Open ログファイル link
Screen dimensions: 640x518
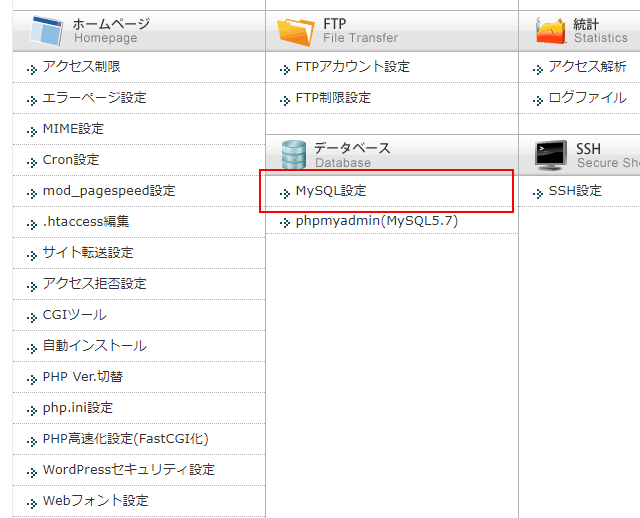(x=587, y=98)
